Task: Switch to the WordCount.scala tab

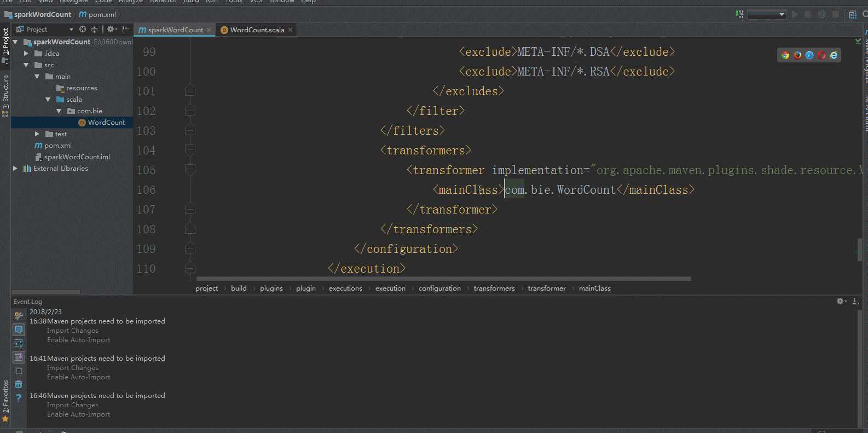Action: pos(257,30)
